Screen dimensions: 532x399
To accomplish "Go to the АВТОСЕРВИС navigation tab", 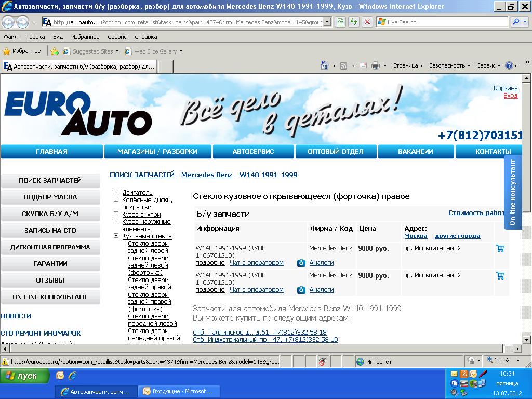I will click(253, 152).
